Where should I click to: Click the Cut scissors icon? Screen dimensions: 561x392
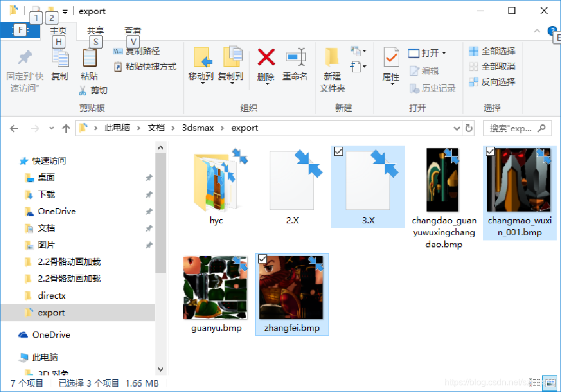pos(83,91)
